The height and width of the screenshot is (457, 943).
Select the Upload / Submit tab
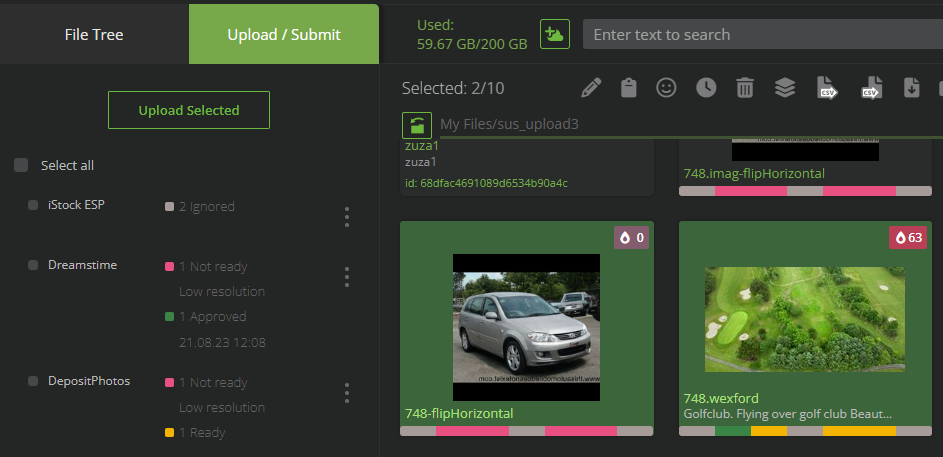pyautogui.click(x=284, y=34)
